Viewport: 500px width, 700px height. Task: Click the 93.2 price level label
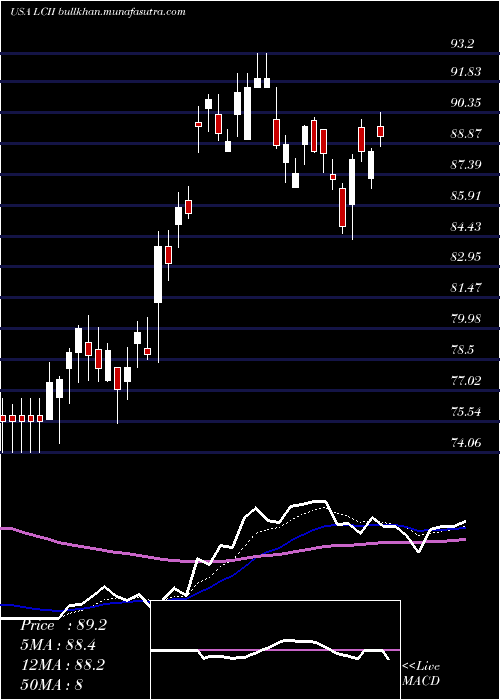click(464, 44)
